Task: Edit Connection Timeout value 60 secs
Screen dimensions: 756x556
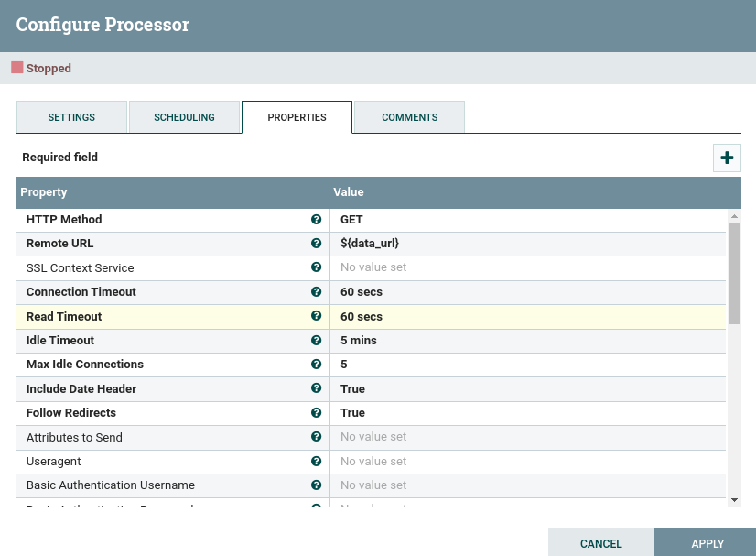Action: (486, 292)
